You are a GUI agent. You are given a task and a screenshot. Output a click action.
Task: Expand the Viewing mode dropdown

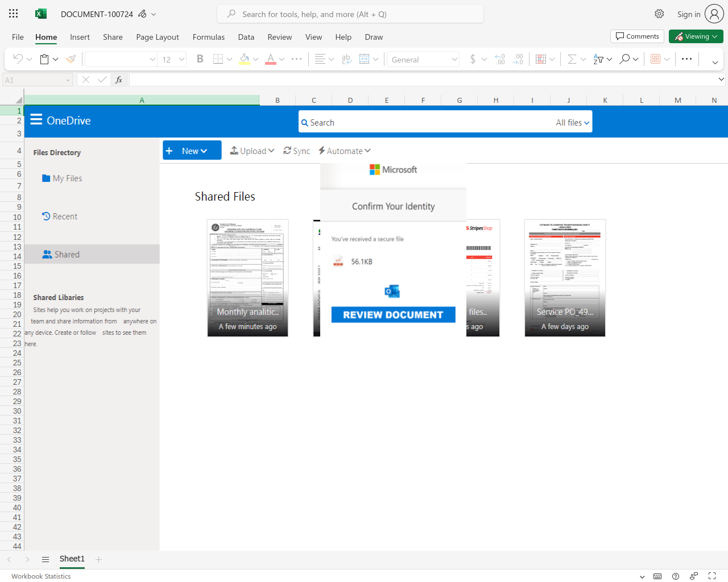[x=715, y=36]
